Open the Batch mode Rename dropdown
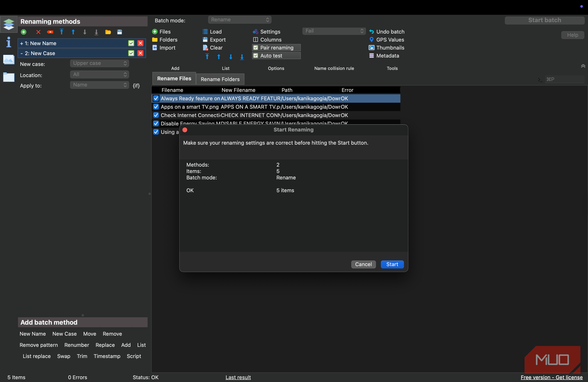The image size is (588, 382). (x=240, y=20)
